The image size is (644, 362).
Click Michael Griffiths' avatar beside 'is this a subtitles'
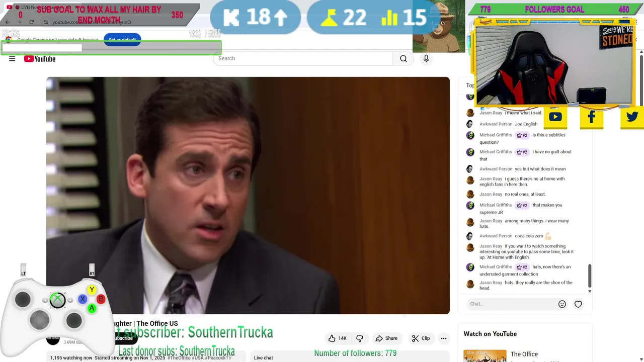(470, 135)
